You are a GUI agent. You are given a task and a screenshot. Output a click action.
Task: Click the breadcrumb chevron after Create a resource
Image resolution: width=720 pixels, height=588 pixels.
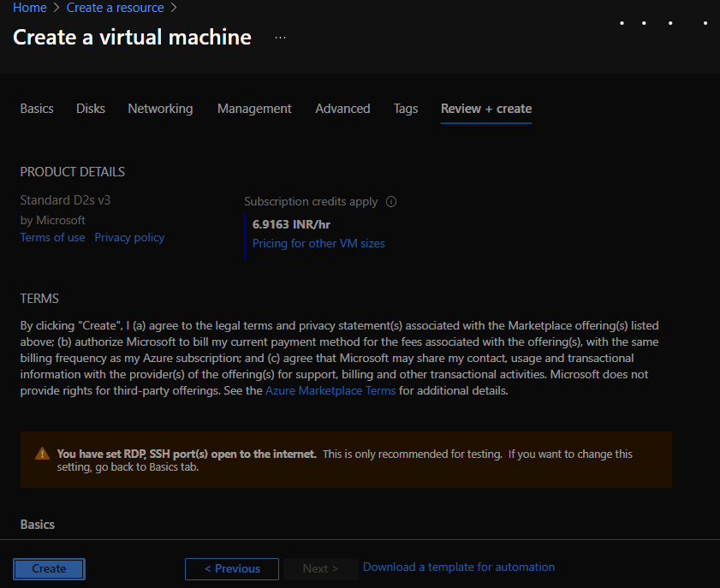pos(176,8)
